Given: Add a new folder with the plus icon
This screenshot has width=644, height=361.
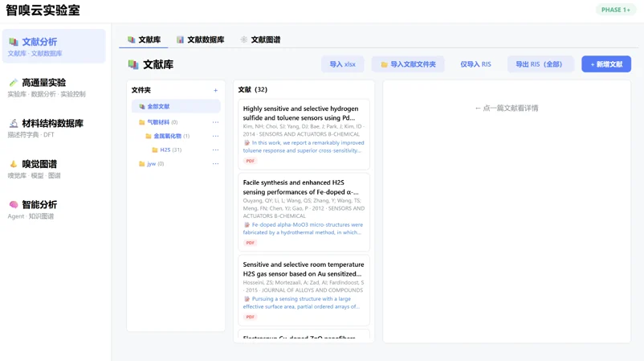Looking at the screenshot, I should coord(216,91).
